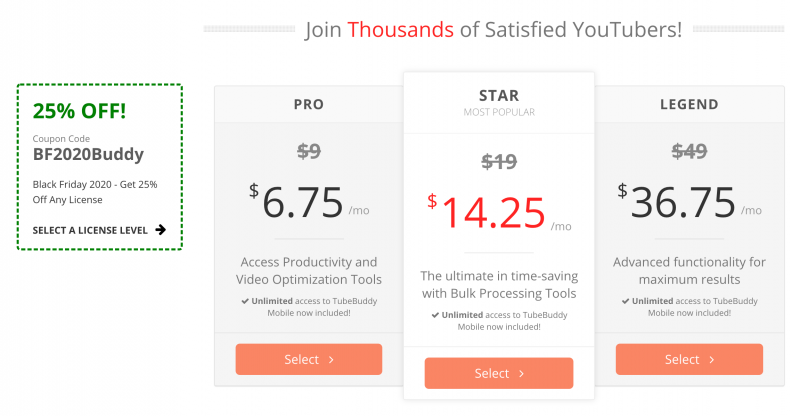Click the green 25% OFF! heading
The image size is (800, 416).
(79, 111)
